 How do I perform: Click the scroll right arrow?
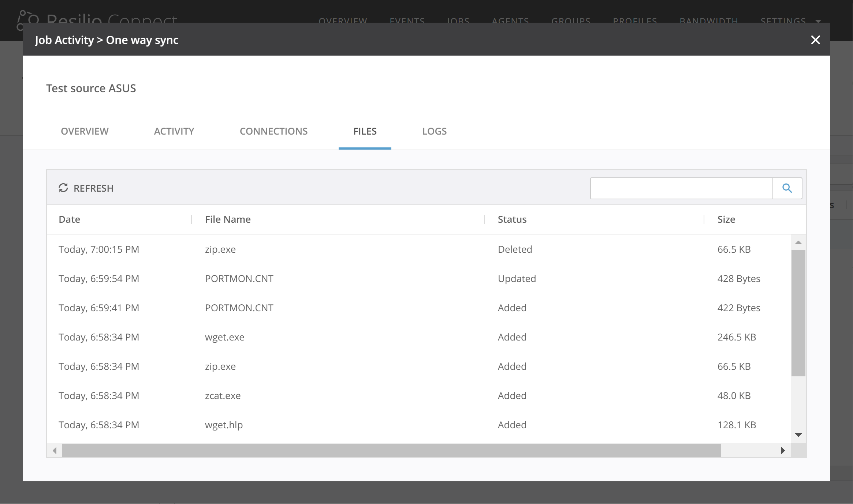783,451
